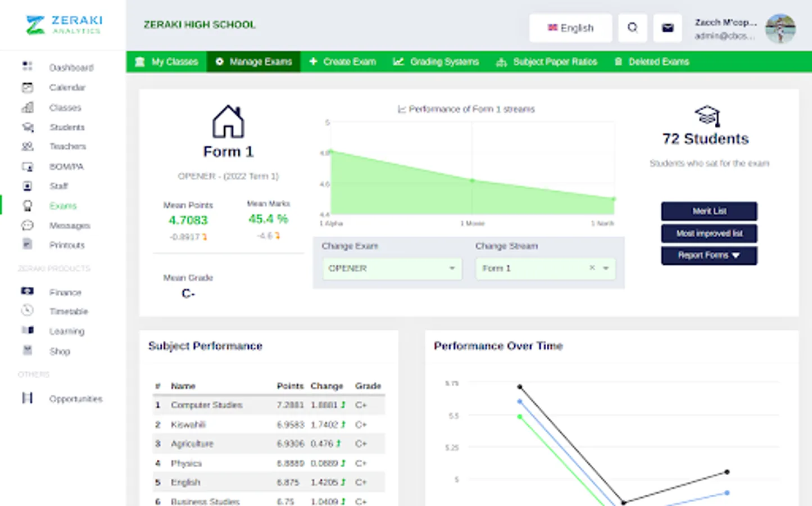Expand the Change Stream Form 1 dropdown arrow

[606, 268]
